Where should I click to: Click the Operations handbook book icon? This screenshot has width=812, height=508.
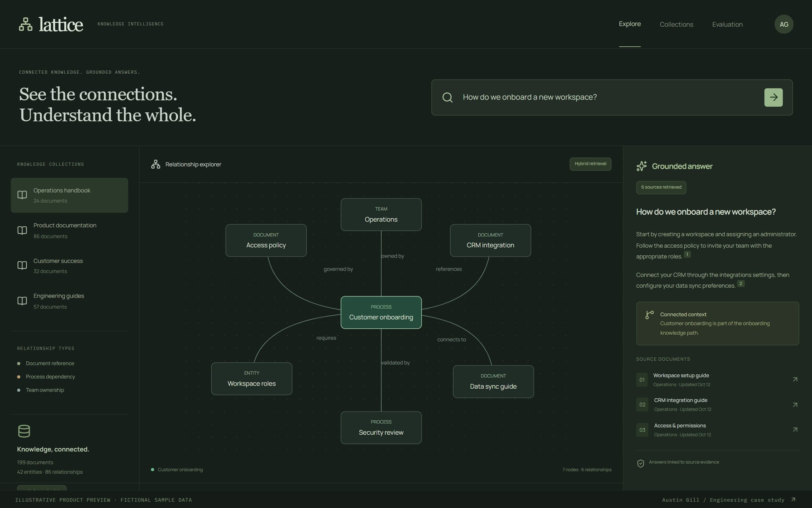pyautogui.click(x=22, y=195)
